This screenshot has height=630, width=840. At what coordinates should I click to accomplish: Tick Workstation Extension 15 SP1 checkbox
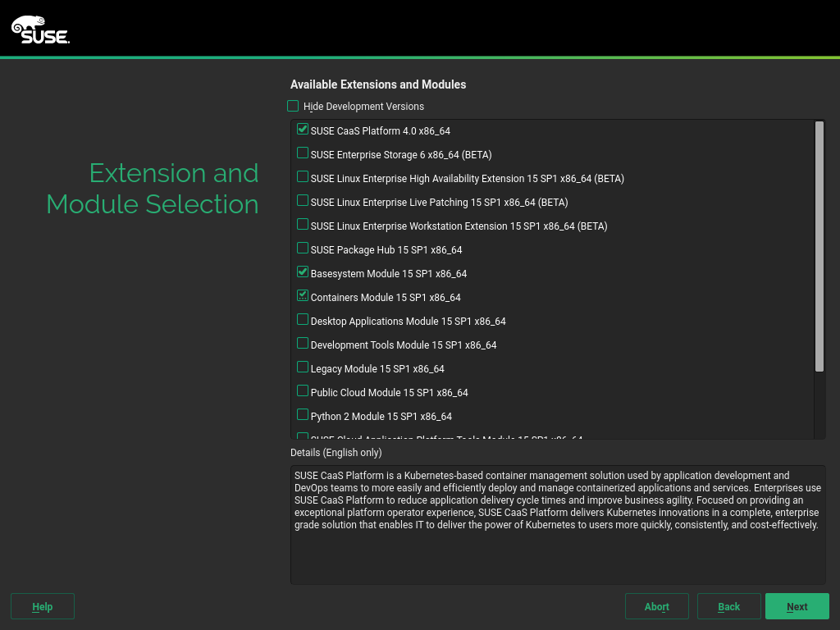pyautogui.click(x=303, y=225)
